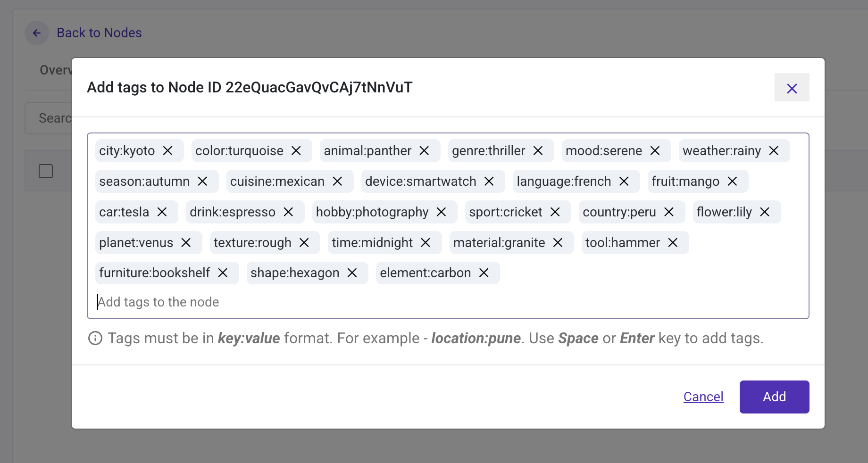The image size is (868, 463).
Task: Remove the element:carbon tag
Action: [x=483, y=273]
